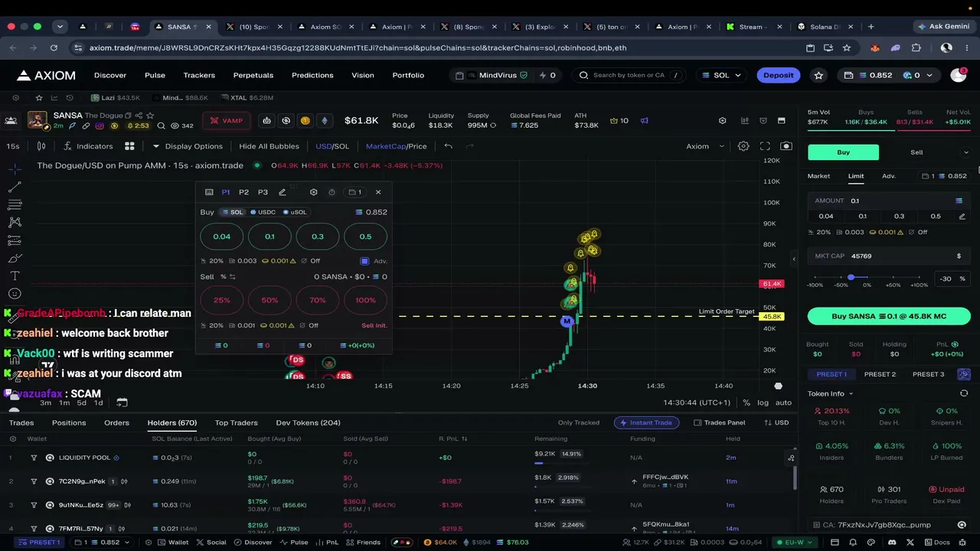Expand the wallet balance dropdown in header
980x551 pixels.
[889, 75]
